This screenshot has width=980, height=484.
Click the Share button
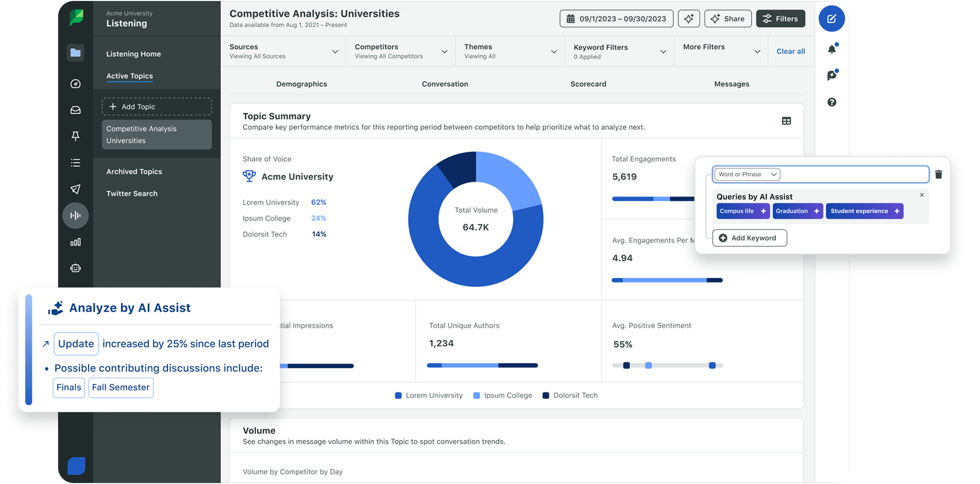[728, 18]
